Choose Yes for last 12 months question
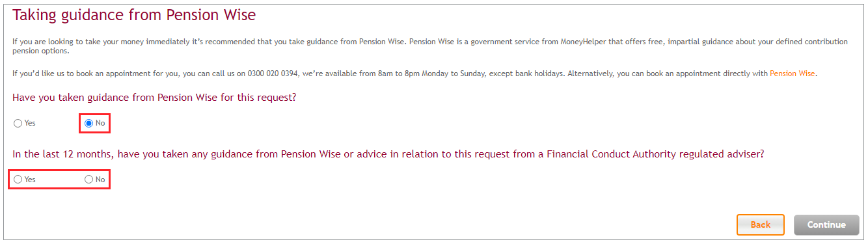Image resolution: width=868 pixels, height=244 pixels. click(18, 180)
